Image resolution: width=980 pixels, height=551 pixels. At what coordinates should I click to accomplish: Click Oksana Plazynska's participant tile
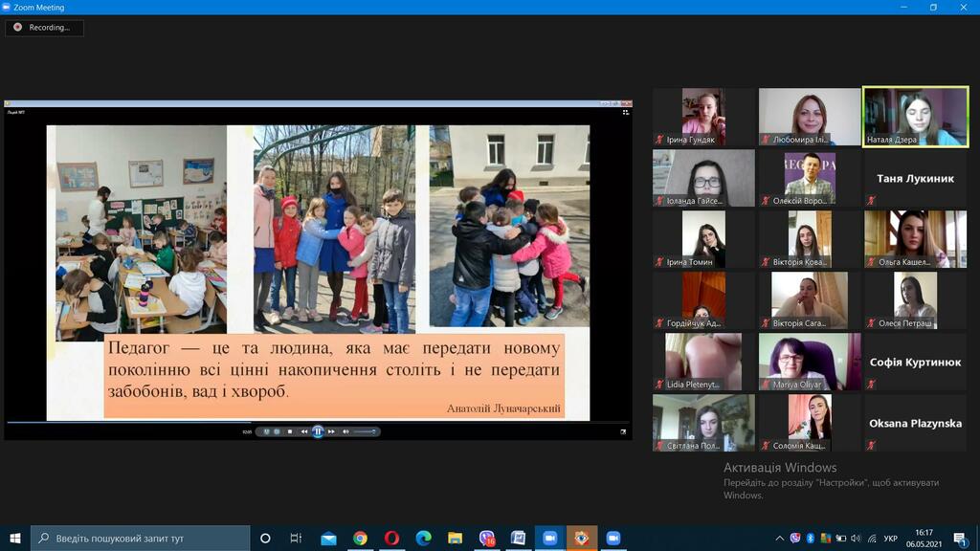915,423
